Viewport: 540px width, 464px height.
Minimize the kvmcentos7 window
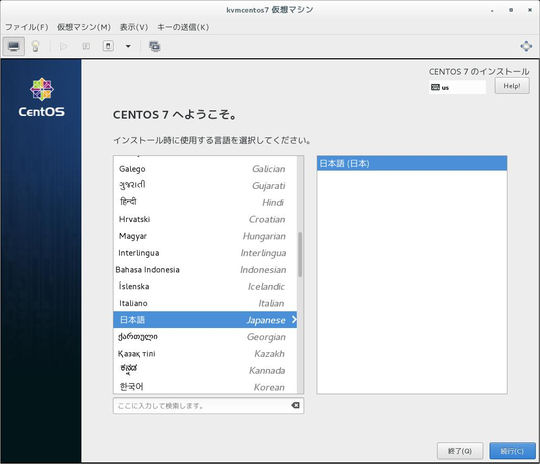pyautogui.click(x=492, y=10)
